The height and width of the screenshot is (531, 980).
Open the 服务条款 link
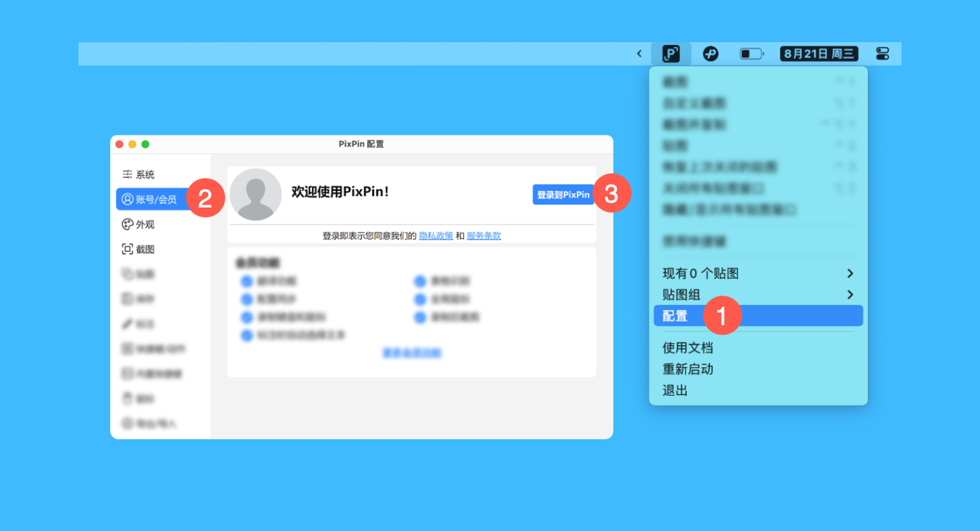(x=484, y=236)
